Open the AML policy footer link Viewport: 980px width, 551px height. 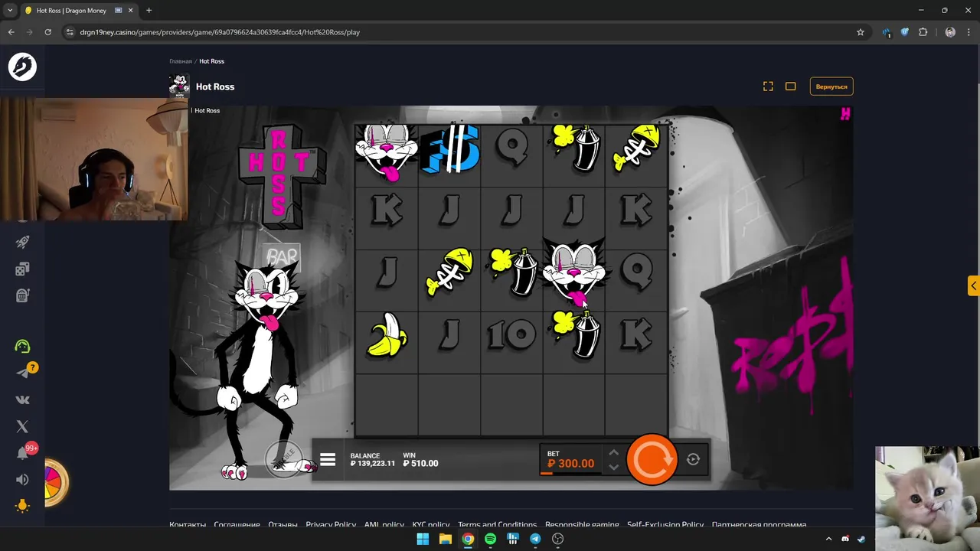[x=384, y=525]
